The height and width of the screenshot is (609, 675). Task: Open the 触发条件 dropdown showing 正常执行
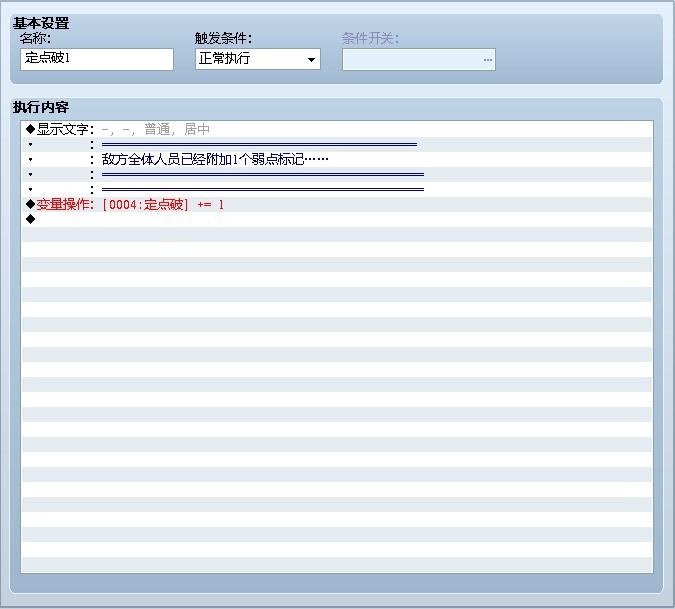point(258,59)
